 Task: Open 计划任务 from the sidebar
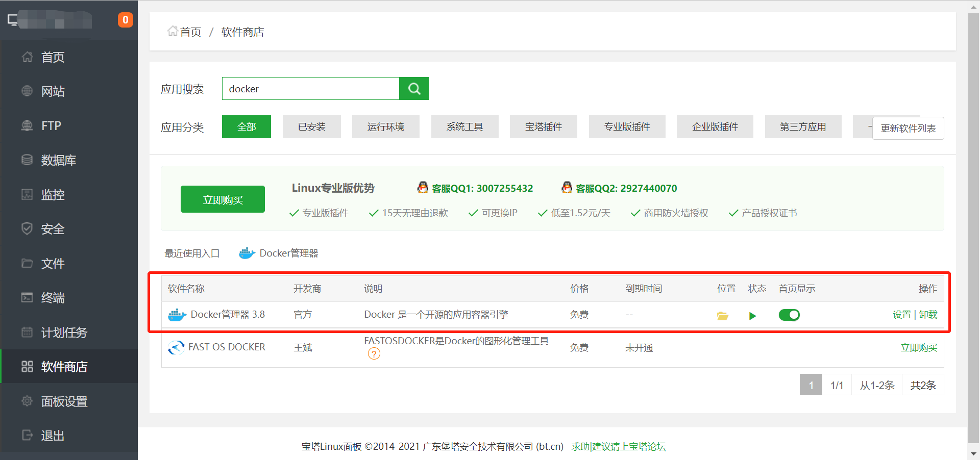click(69, 332)
